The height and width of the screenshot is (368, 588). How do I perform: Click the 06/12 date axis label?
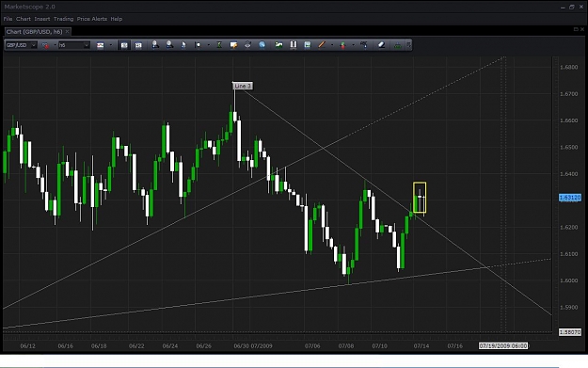[x=27, y=345]
